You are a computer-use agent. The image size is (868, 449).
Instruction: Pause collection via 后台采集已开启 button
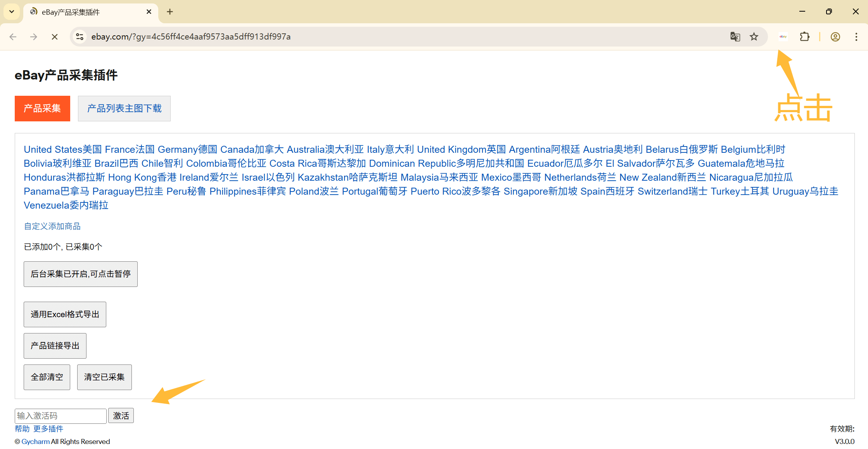tap(81, 274)
